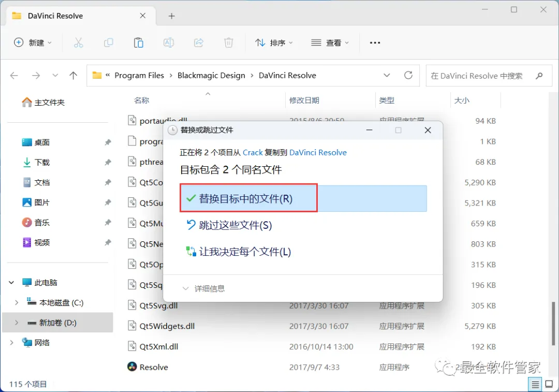559x392 pixels.
Task: Unpin 下载 using its pin icon
Action: click(108, 162)
